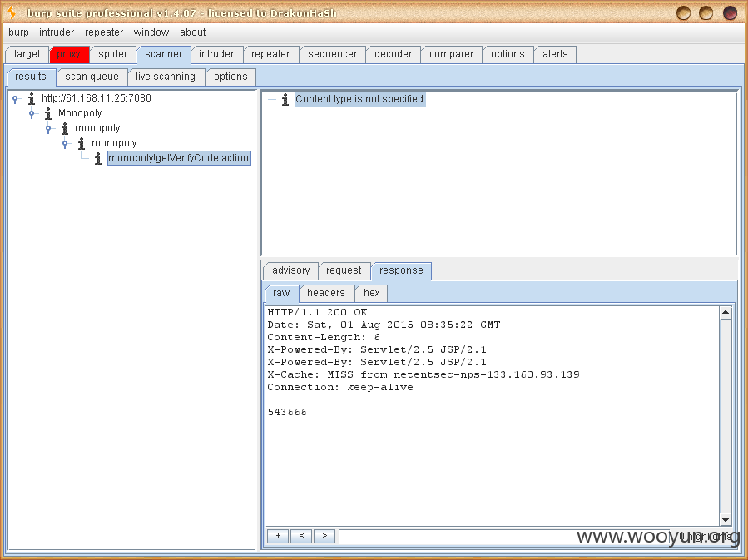Switch to the decoder tab

393,54
